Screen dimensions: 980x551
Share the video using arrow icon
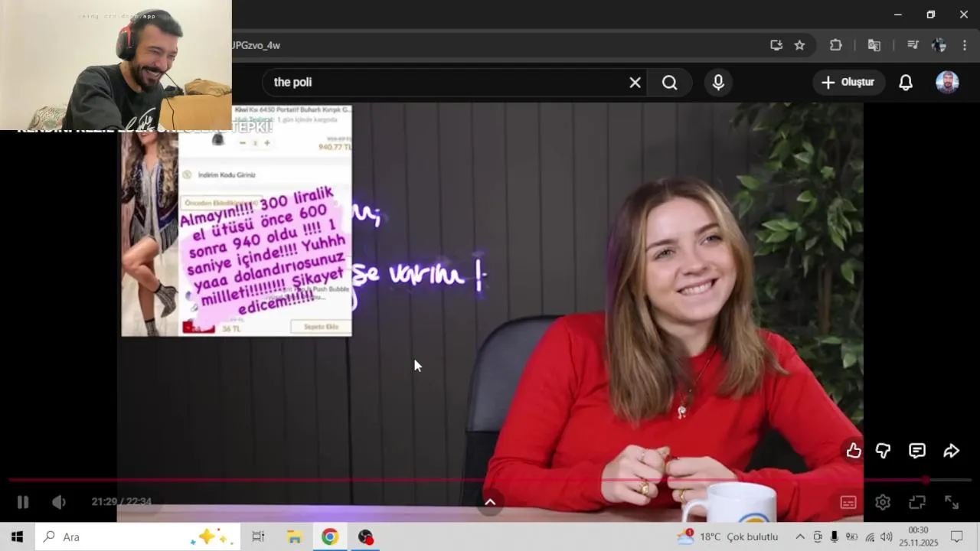[952, 451]
